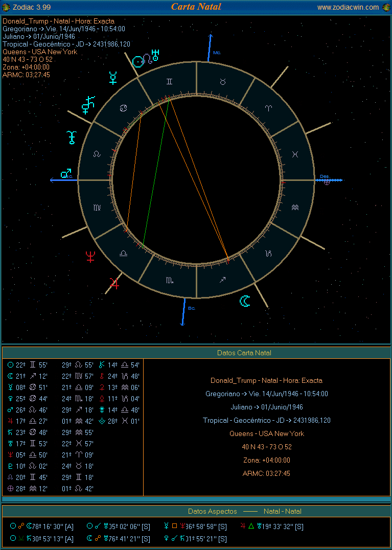Select the red Neptune glyph on the chart wheel

point(91,257)
